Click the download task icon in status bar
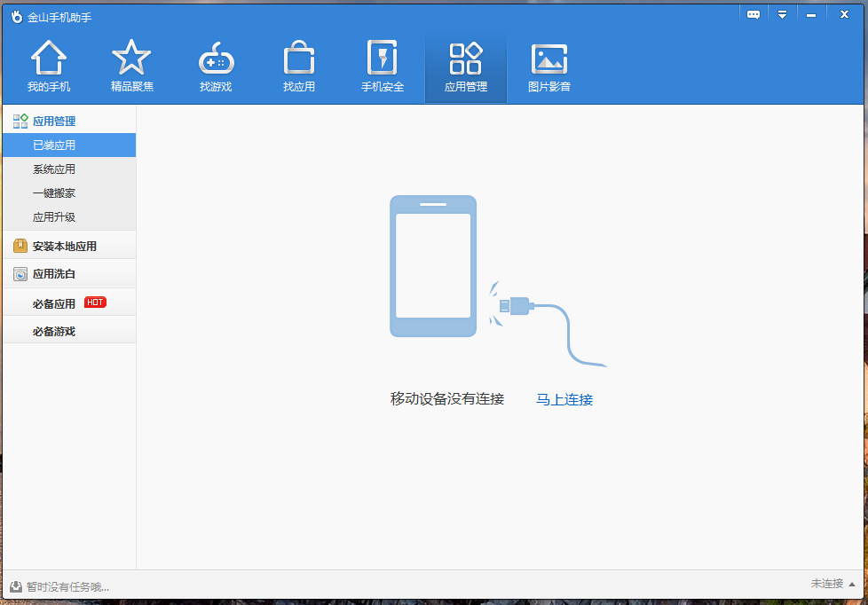 (16, 586)
